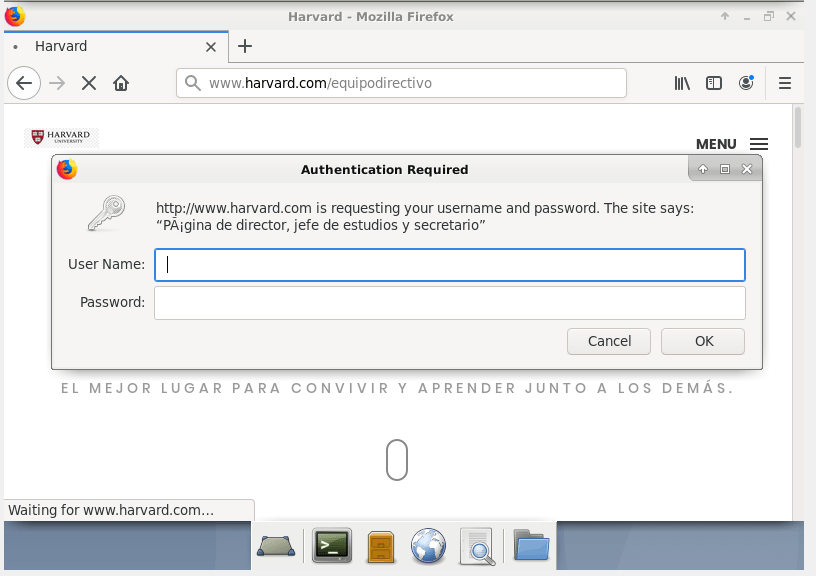Image resolution: width=816 pixels, height=576 pixels.
Task: Open the Firefox account icon
Action: 746,83
